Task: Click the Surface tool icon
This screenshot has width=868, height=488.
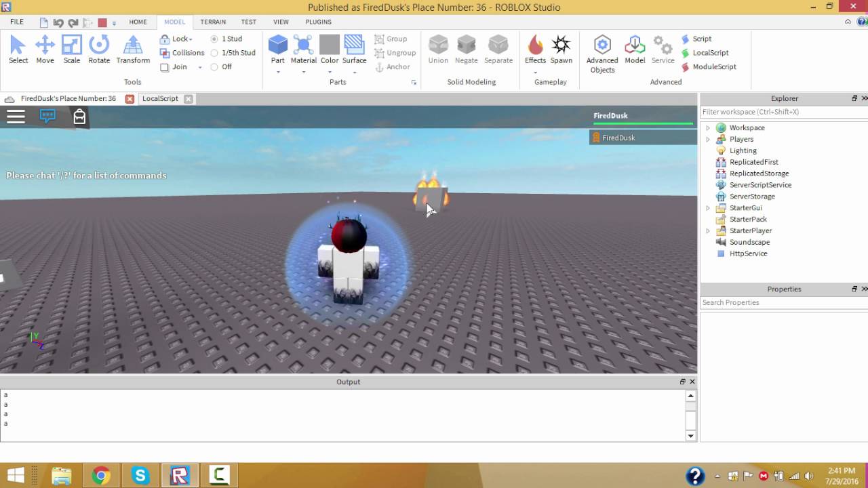Action: coord(354,45)
